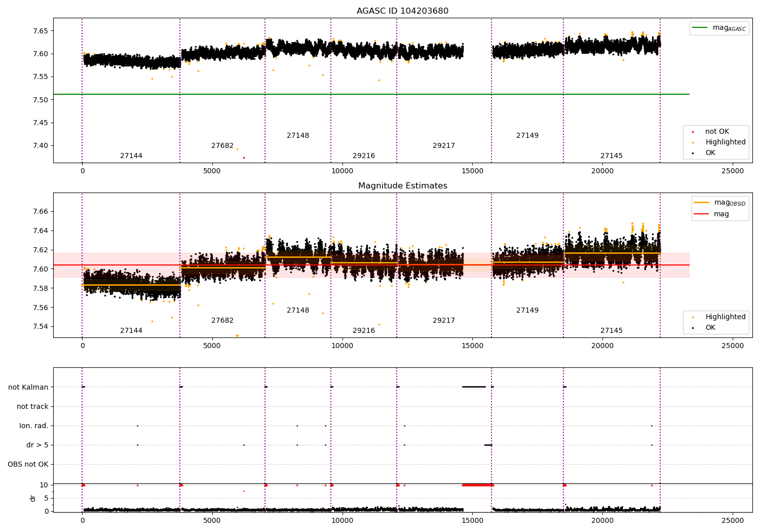
Task: Click obsid label 27148 in the middle plot
Action: [x=298, y=311]
